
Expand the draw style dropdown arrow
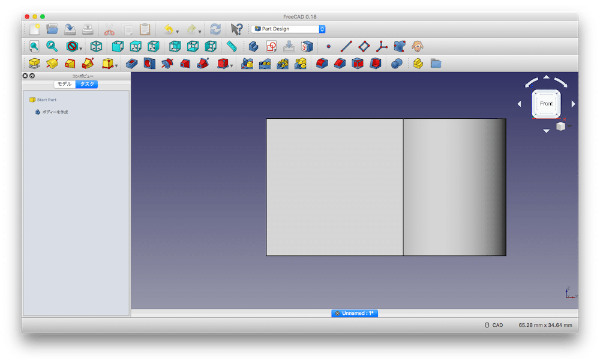81,49
